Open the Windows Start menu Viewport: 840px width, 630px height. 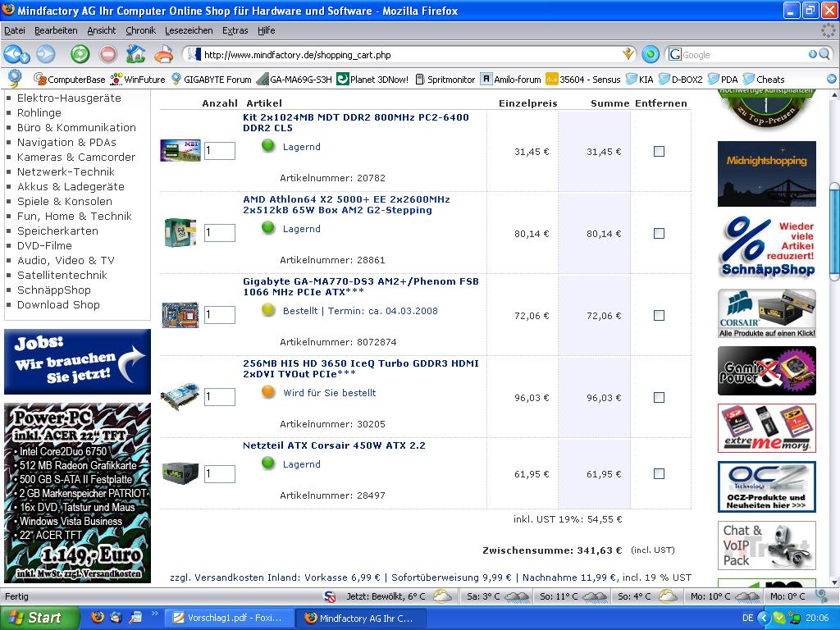[x=39, y=618]
